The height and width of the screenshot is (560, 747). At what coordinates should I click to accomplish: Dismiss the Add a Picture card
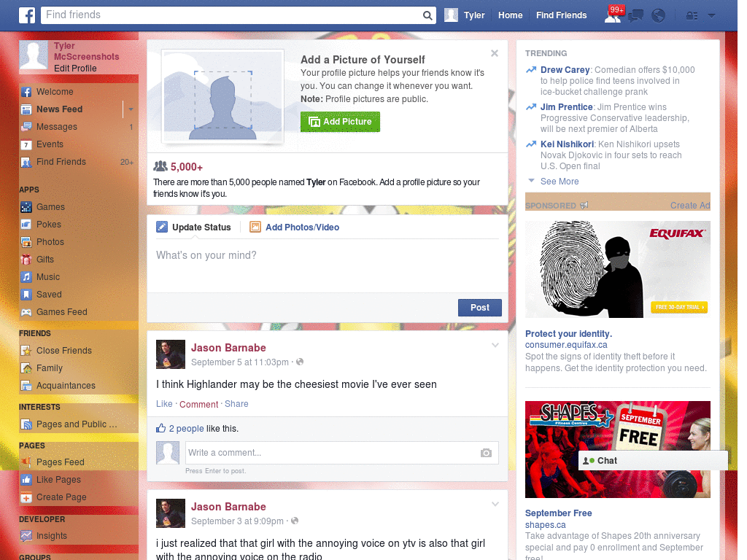click(x=495, y=53)
